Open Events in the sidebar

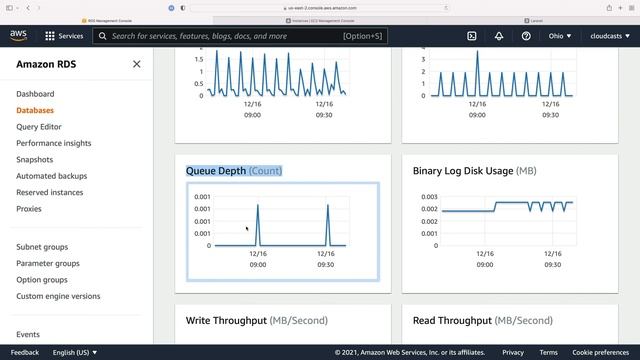click(x=28, y=334)
